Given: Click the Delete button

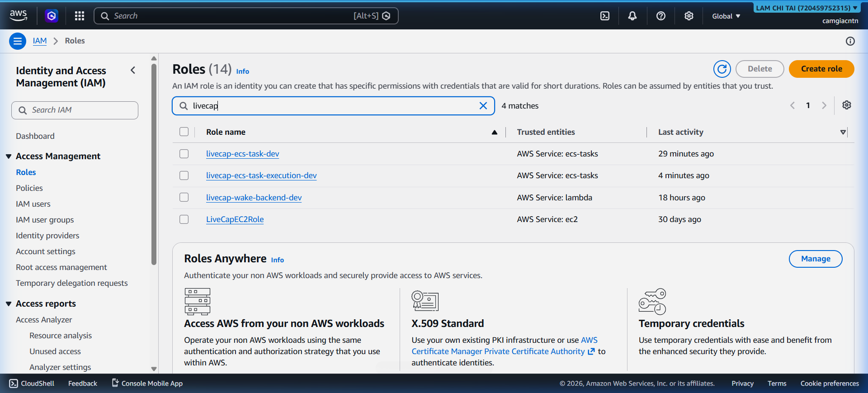Looking at the screenshot, I should pyautogui.click(x=759, y=69).
